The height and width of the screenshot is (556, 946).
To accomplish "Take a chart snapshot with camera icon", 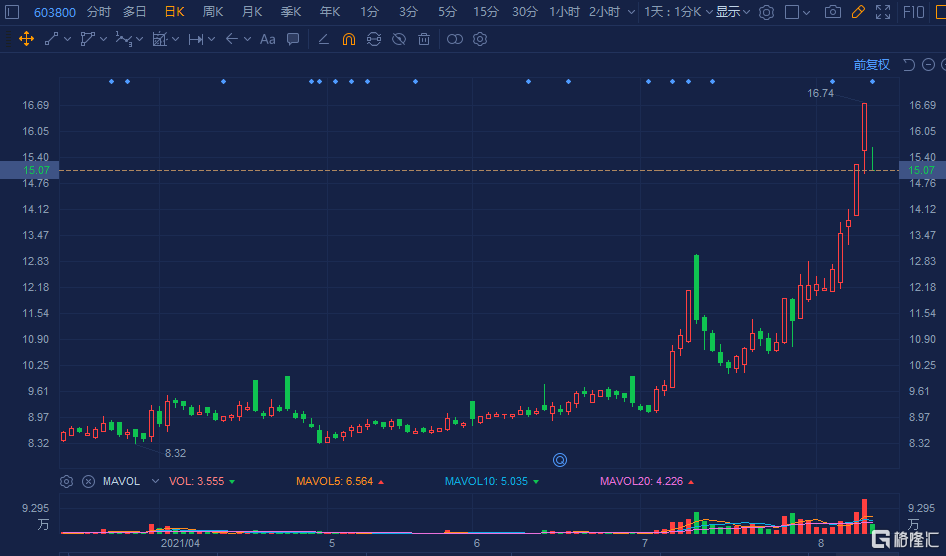I will pyautogui.click(x=833, y=12).
